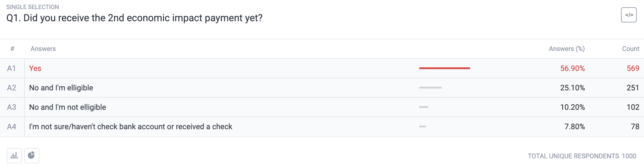The height and width of the screenshot is (165, 644).
Task: Click the gray bar for A2 answer
Action: point(430,88)
